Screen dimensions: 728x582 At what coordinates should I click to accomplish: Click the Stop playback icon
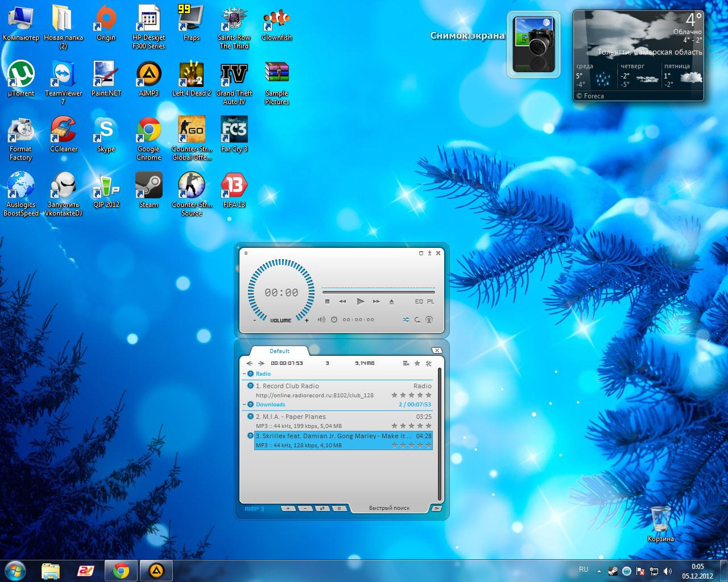327,302
